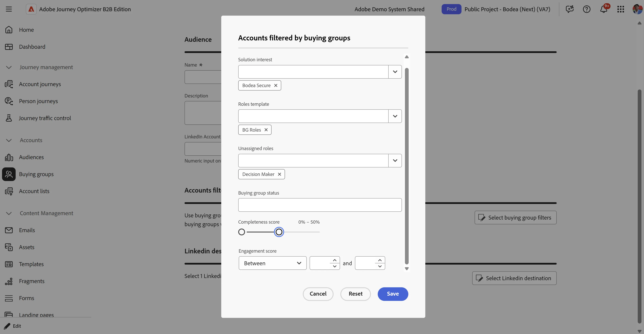The width and height of the screenshot is (644, 334).
Task: Click the Completeness score upper slider handle
Action: (x=279, y=232)
